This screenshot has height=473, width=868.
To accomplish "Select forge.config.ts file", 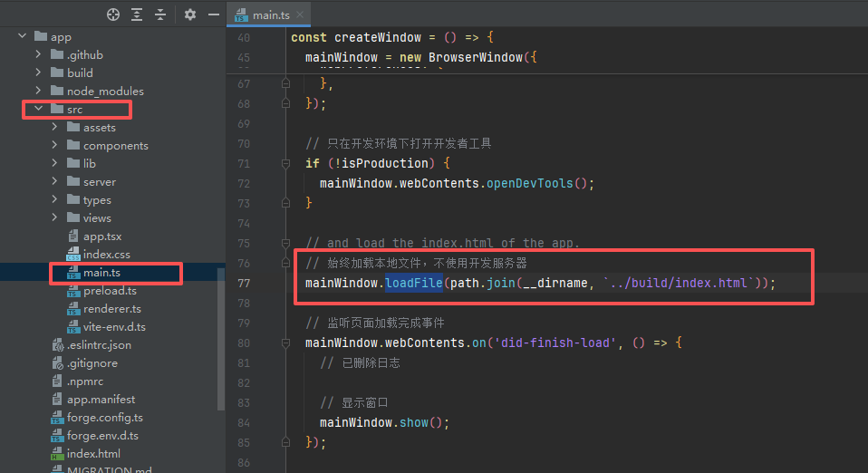I will (x=104, y=418).
